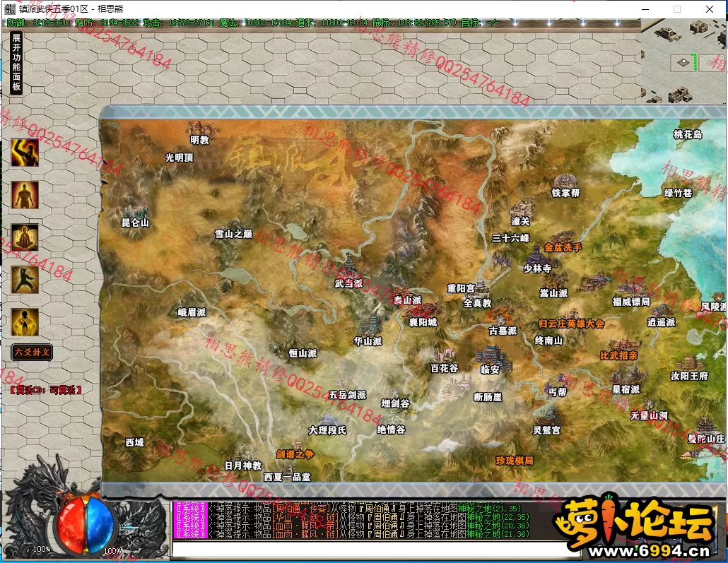The height and width of the screenshot is (563, 728).
Task: Open the 比武招亲 event label
Action: [x=619, y=355]
